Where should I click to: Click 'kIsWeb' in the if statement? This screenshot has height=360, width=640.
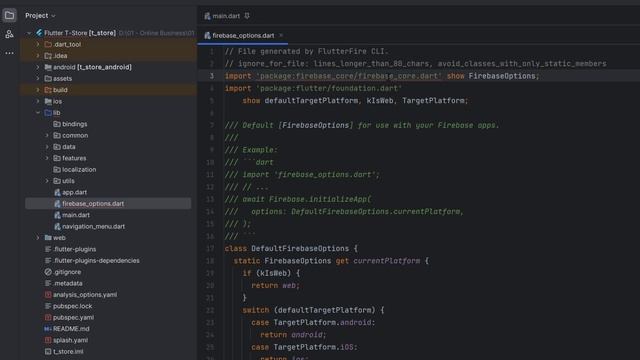[x=273, y=273]
